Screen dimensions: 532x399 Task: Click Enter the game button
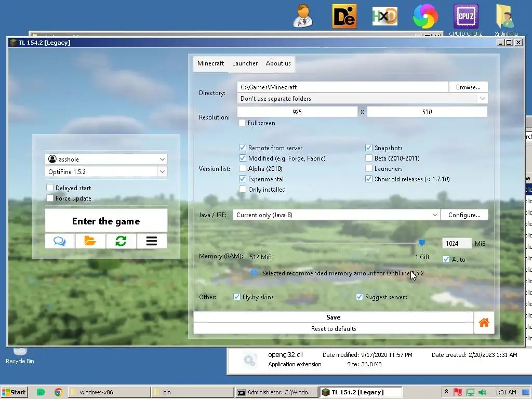click(106, 221)
